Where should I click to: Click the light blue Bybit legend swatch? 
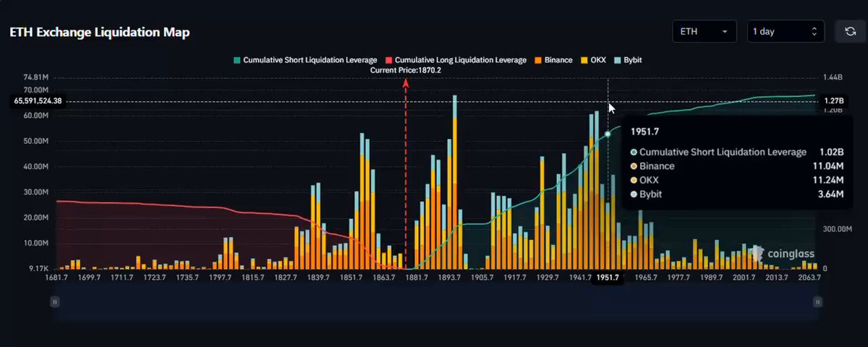click(x=618, y=60)
